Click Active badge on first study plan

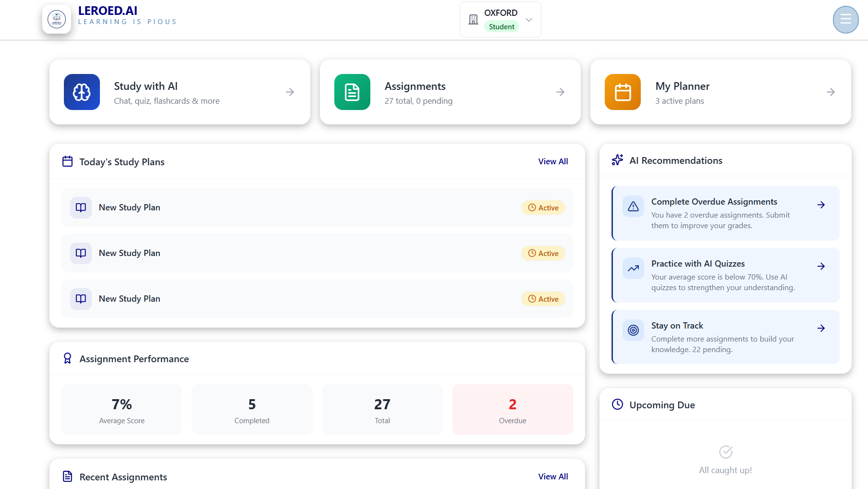click(x=543, y=208)
